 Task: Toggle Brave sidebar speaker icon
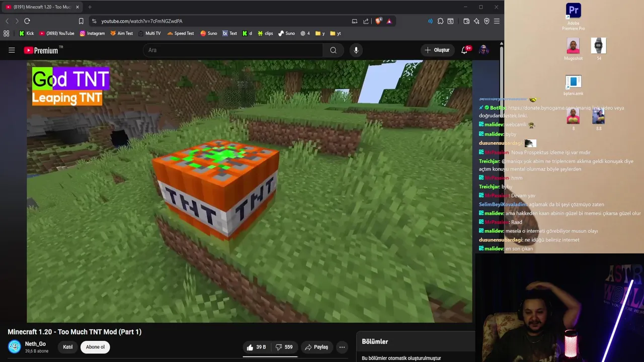[430, 21]
